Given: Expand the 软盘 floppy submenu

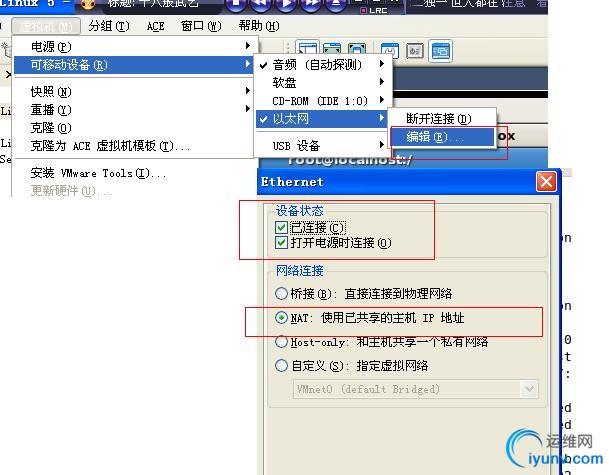Looking at the screenshot, I should click(322, 82).
